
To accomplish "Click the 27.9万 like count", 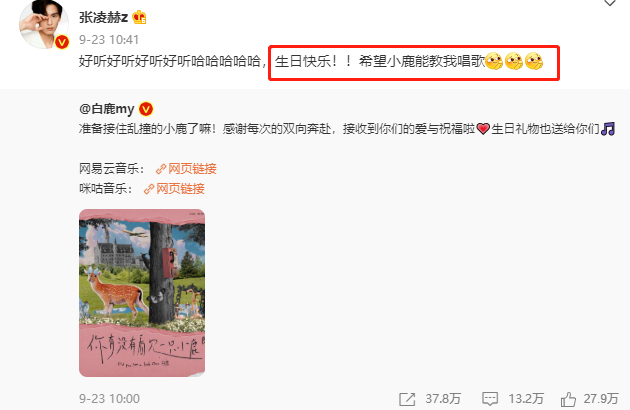I will [x=601, y=399].
